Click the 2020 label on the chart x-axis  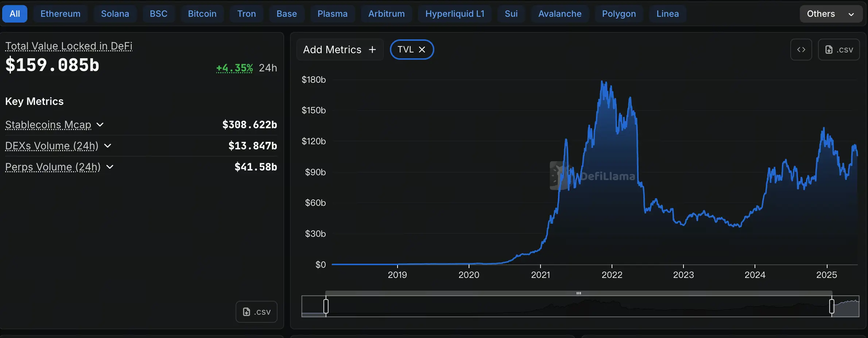click(x=469, y=275)
